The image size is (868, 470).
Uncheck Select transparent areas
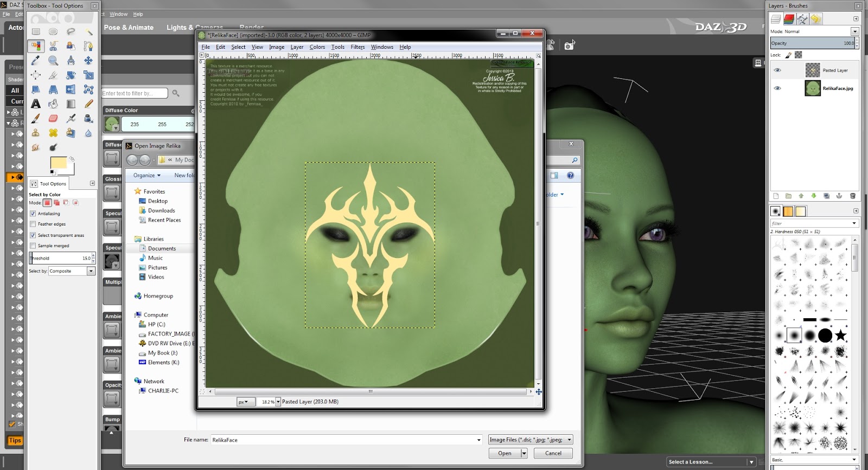pos(33,235)
